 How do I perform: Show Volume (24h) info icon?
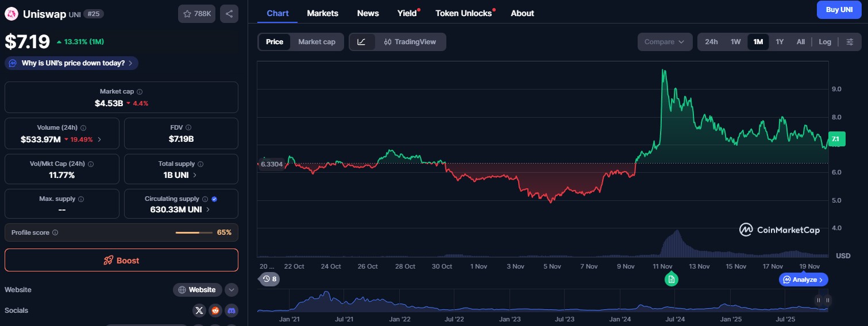83,127
